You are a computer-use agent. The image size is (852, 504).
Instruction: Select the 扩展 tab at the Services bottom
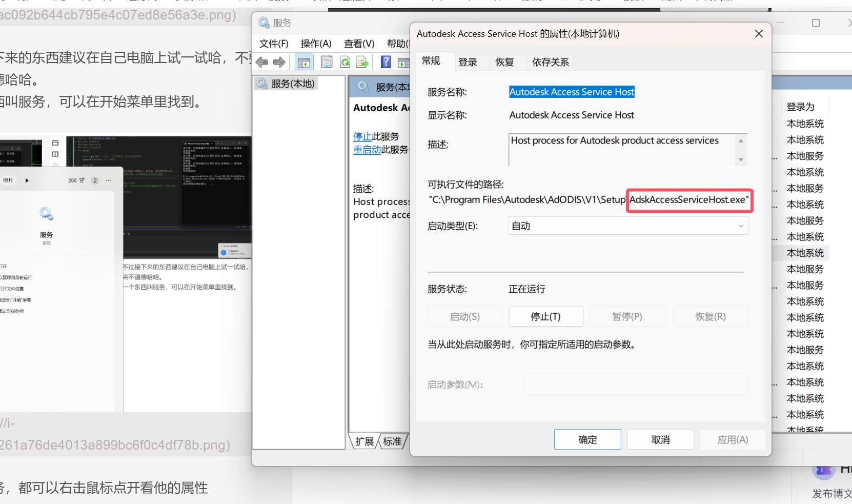point(364,441)
